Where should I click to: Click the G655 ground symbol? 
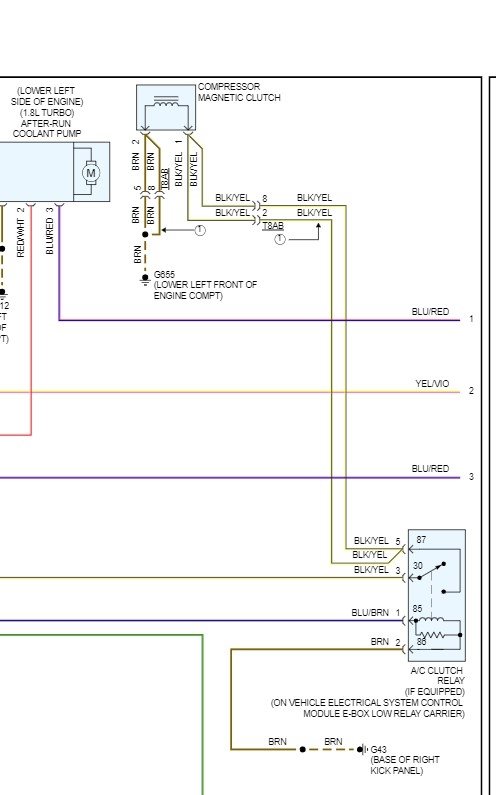click(145, 278)
